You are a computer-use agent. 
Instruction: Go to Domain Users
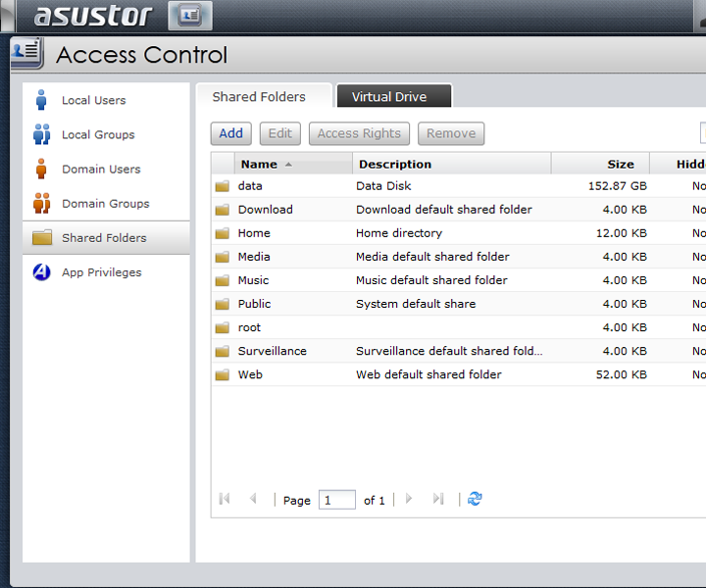pyautogui.click(x=101, y=169)
